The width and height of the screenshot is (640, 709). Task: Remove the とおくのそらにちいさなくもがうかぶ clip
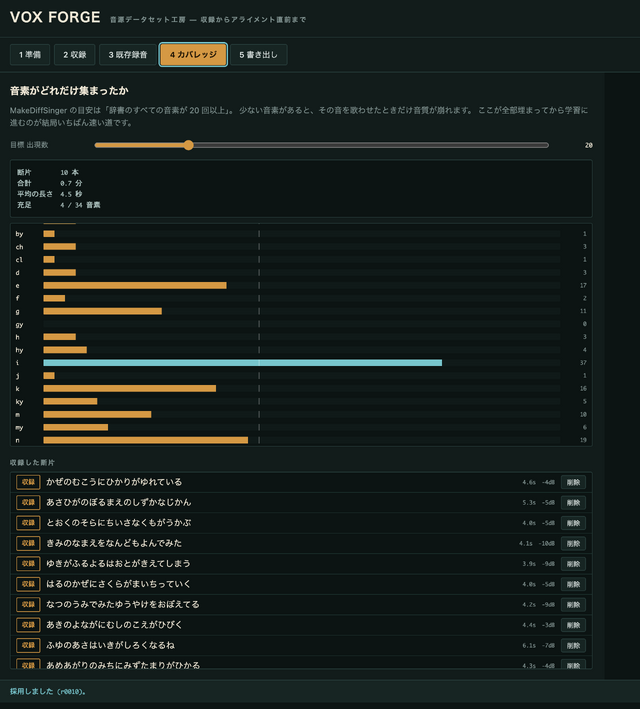click(573, 523)
